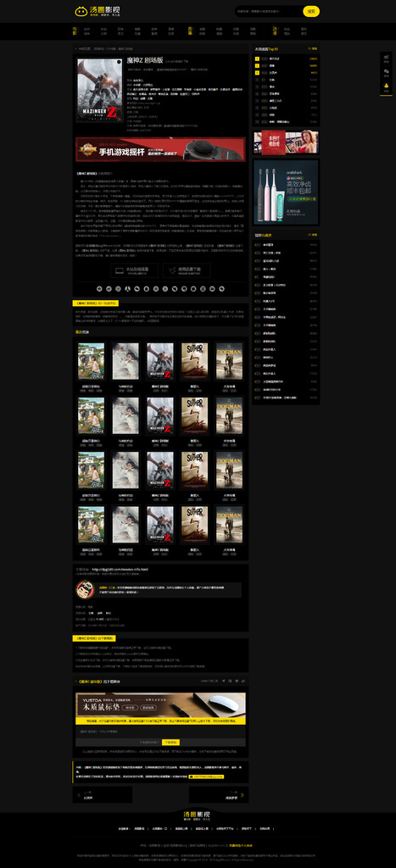This screenshot has width=396, height=868.
Task: Select the rank 1 entry in Top10 list
Action: [x=286, y=58]
